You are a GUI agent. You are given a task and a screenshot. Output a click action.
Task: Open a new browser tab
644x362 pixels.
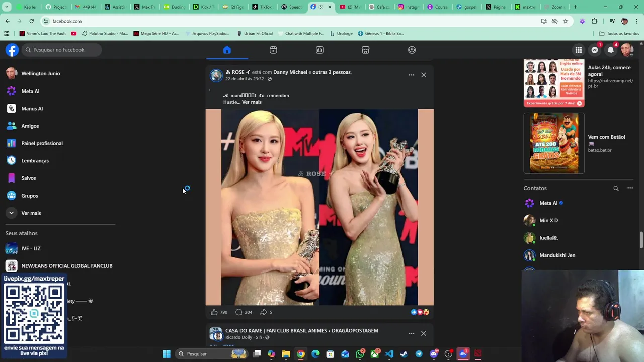575,7
